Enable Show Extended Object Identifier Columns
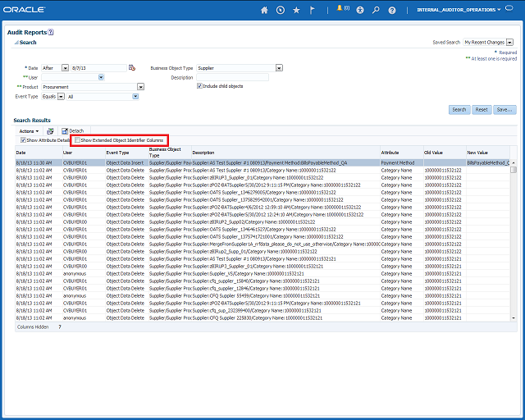This screenshot has height=420, width=525. (77, 140)
